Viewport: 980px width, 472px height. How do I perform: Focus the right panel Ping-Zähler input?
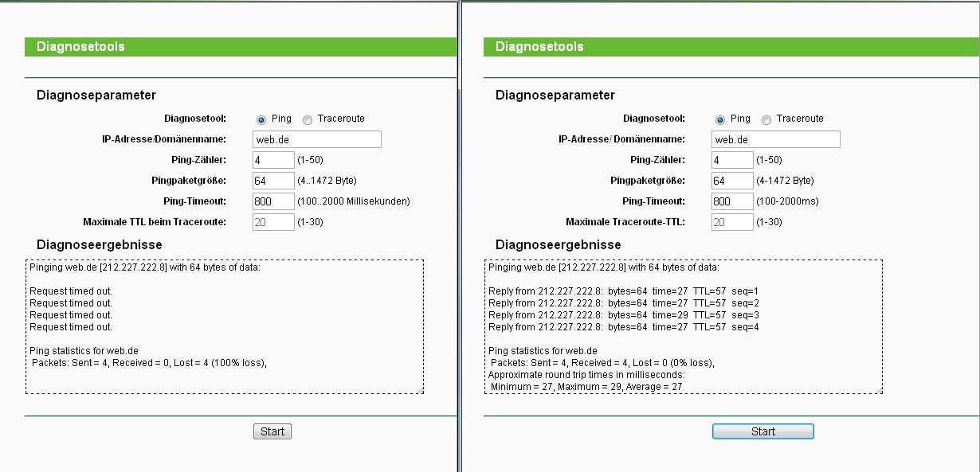coord(732,160)
